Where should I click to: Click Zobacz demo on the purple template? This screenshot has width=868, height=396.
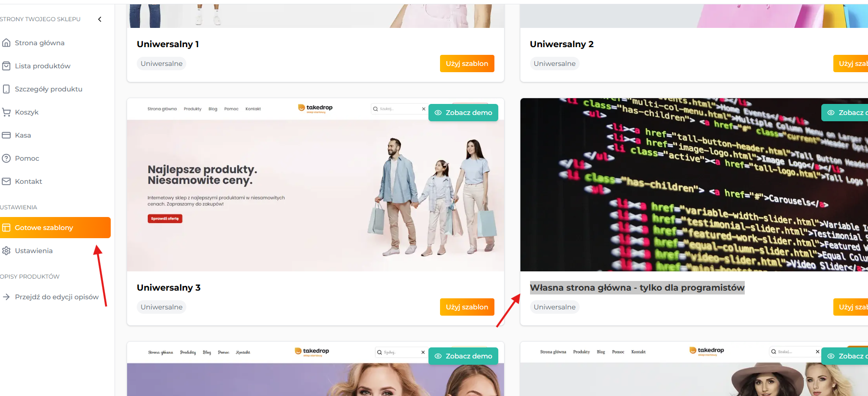pos(463,356)
